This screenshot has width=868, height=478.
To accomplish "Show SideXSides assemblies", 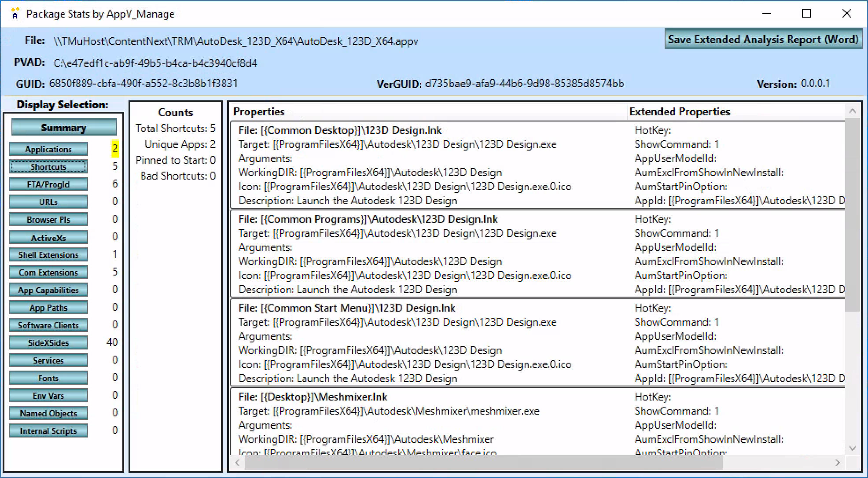I will pyautogui.click(x=48, y=343).
